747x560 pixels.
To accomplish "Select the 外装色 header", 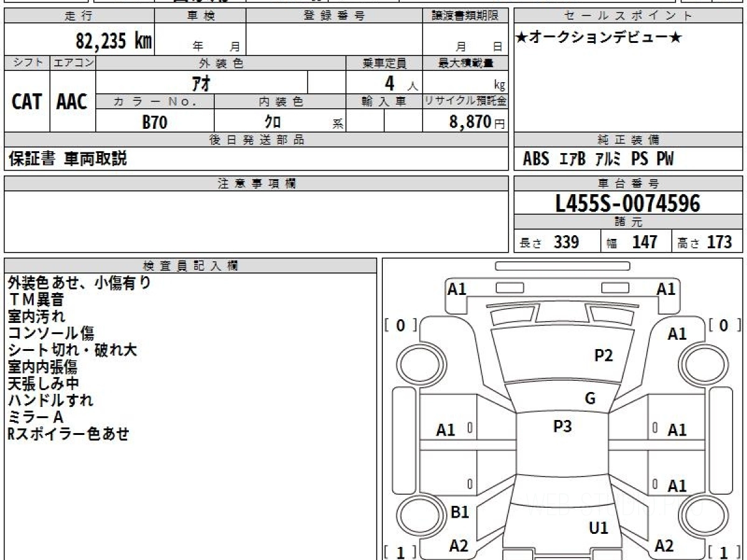I will pyautogui.click(x=221, y=63).
